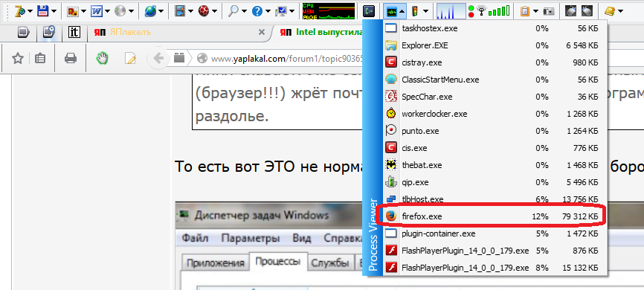Expand the dropdown arrow beside floppy disk icon
Screen dimensions: 644x290
tap(54, 11)
